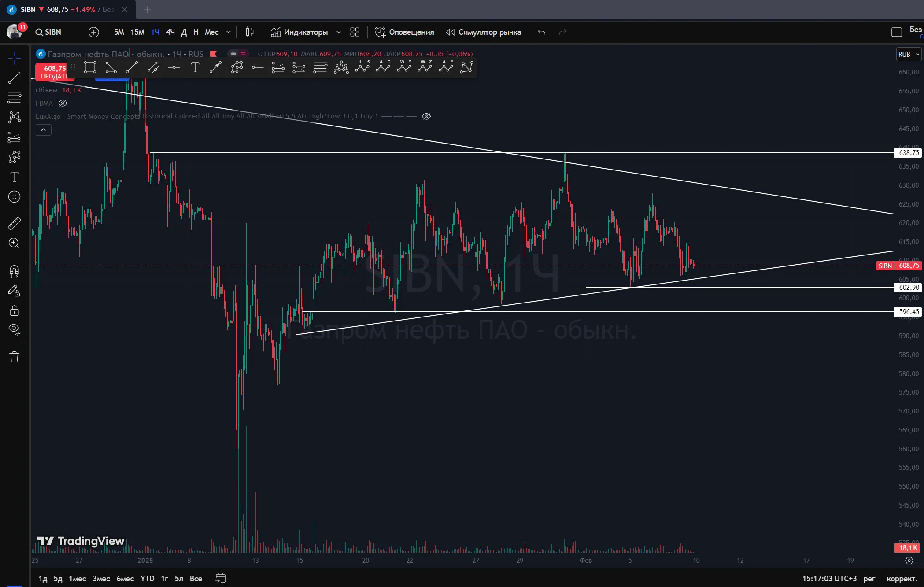Screen dimensions: 924x587
Task: Collapse the indicator legend
Action: tap(43, 130)
